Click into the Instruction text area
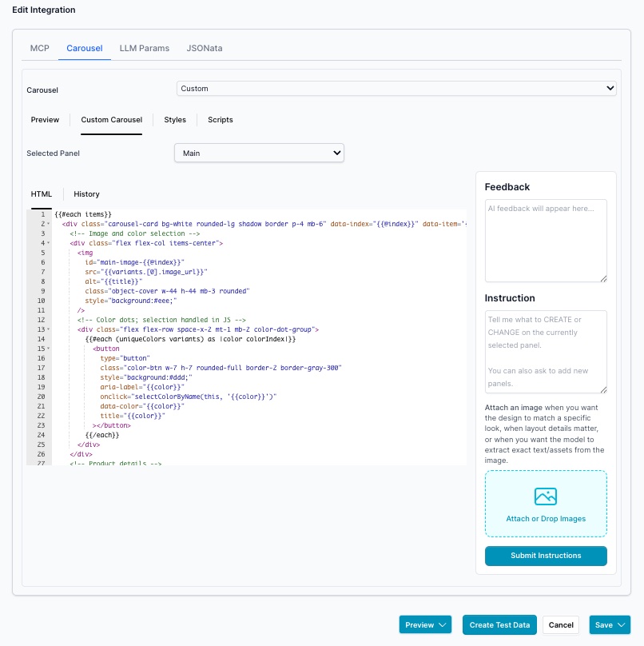The width and height of the screenshot is (644, 646). click(x=546, y=352)
